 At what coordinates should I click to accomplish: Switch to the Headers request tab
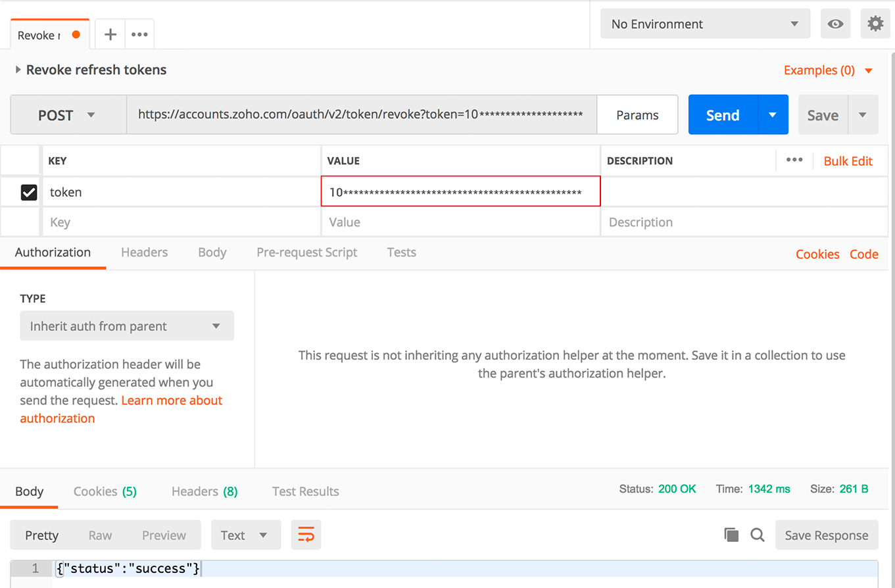144,253
